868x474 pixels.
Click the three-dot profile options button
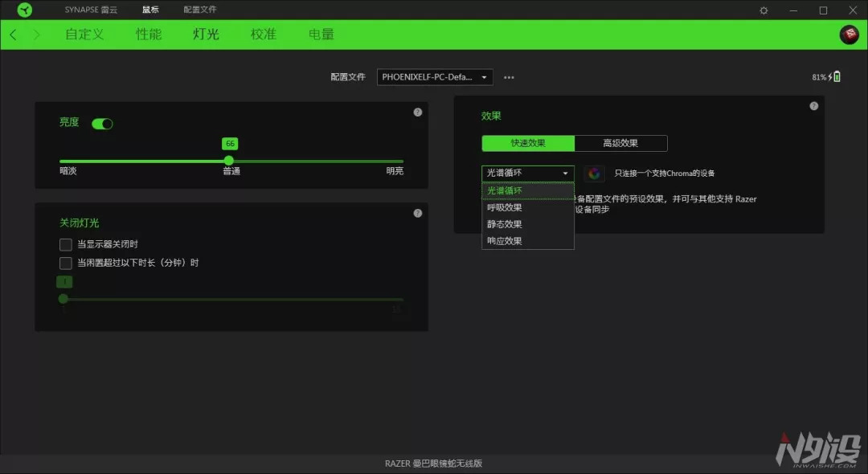(x=509, y=77)
